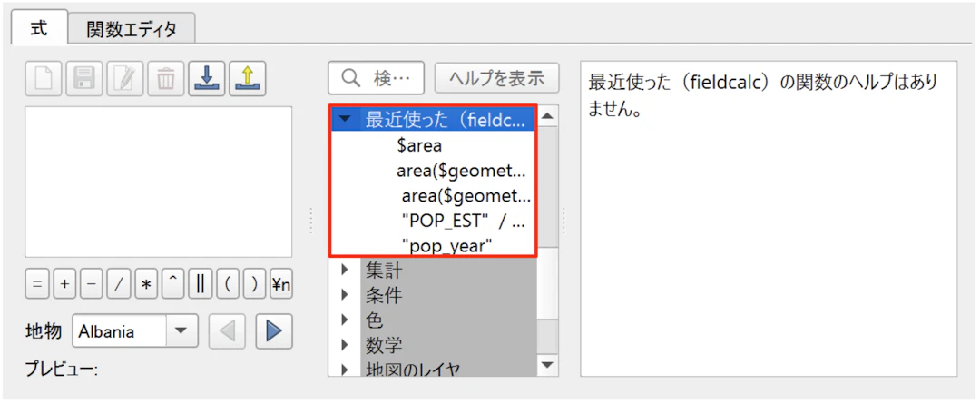
Task: Click the function list scroll-up arrow
Action: point(547,116)
